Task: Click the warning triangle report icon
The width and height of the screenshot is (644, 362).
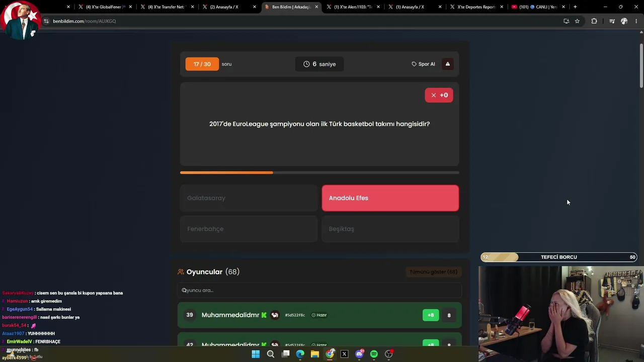Action: coord(448,64)
